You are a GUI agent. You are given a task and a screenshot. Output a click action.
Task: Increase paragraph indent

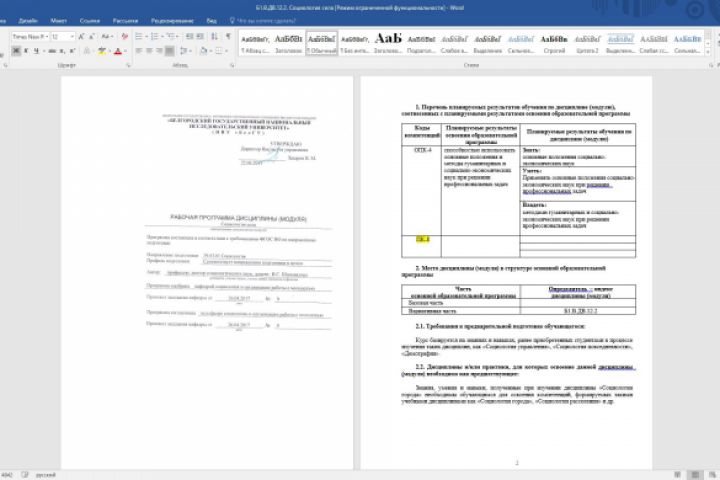pyautogui.click(x=200, y=36)
